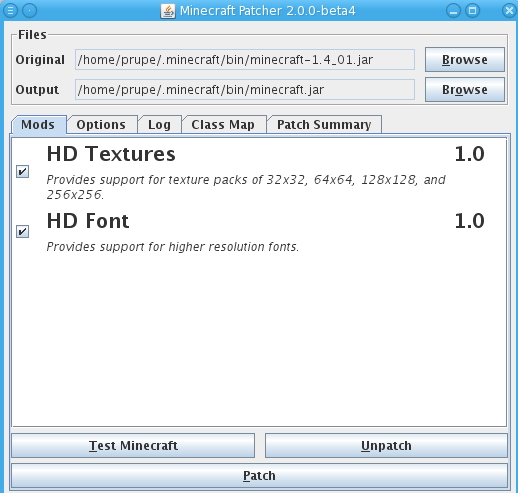
Task: Open the window menu button at title bar left
Action: (x=10, y=11)
